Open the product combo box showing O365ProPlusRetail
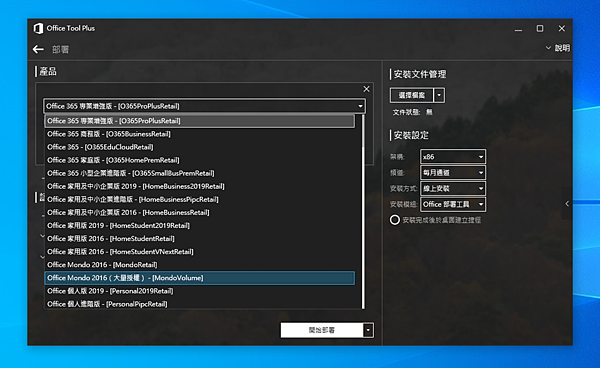Image resolution: width=600 pixels, height=368 pixels. tap(204, 106)
